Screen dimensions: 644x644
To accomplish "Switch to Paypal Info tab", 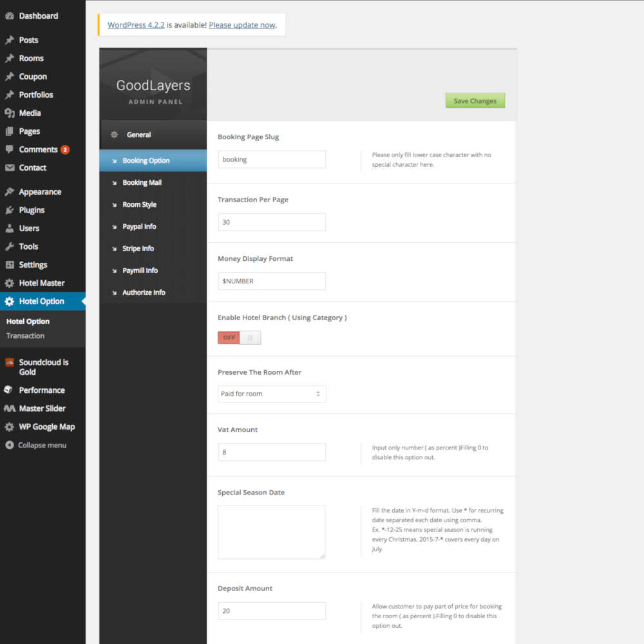I will point(139,227).
